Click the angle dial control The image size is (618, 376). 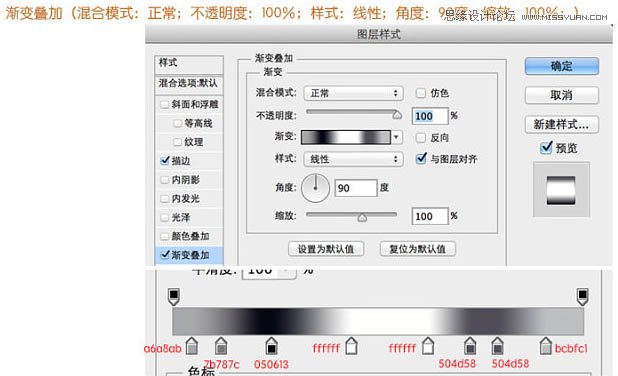click(315, 188)
